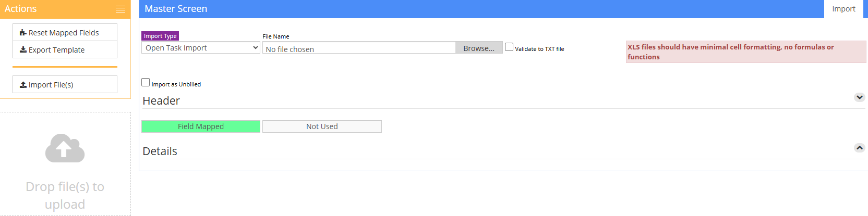Enable the Validate to TXT file checkbox
This screenshot has width=868, height=216.
[x=509, y=47]
